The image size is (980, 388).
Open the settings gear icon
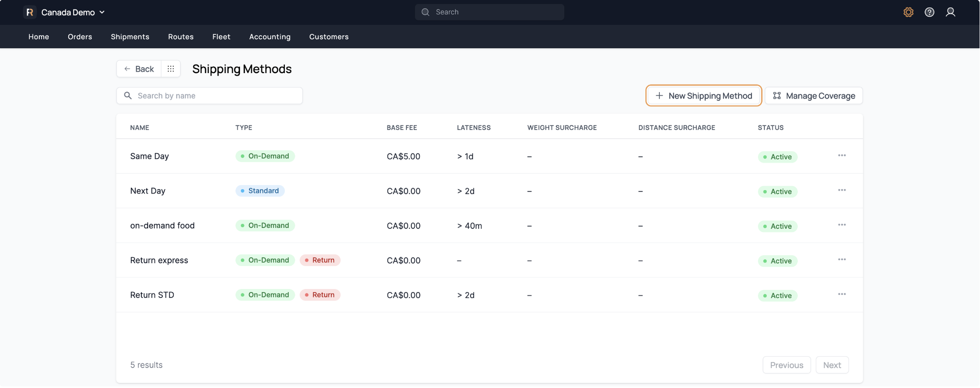coord(908,12)
